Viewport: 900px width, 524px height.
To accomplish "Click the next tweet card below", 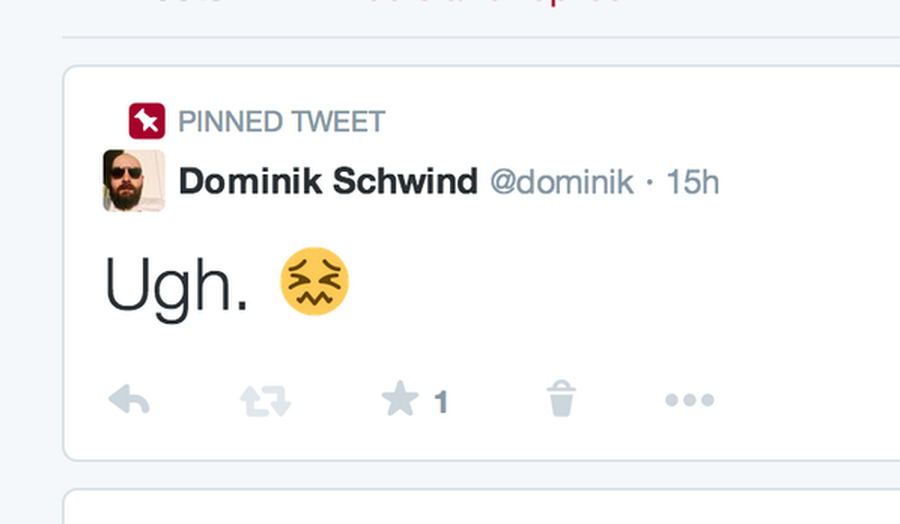I will [480, 508].
